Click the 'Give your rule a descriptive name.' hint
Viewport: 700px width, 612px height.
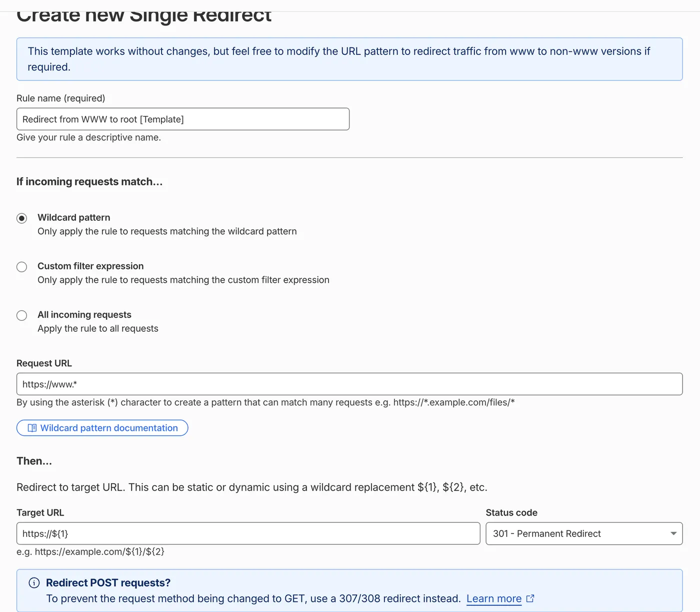click(x=88, y=137)
